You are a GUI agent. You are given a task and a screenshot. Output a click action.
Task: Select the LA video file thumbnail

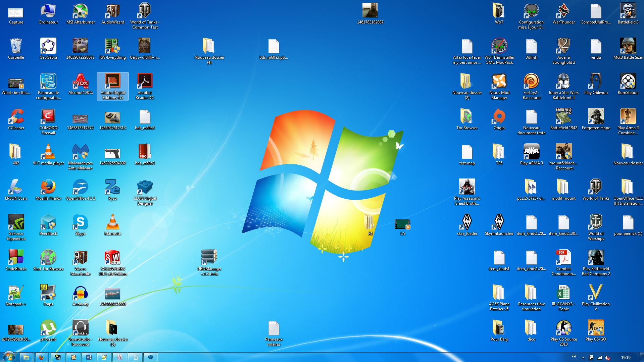coord(403,227)
